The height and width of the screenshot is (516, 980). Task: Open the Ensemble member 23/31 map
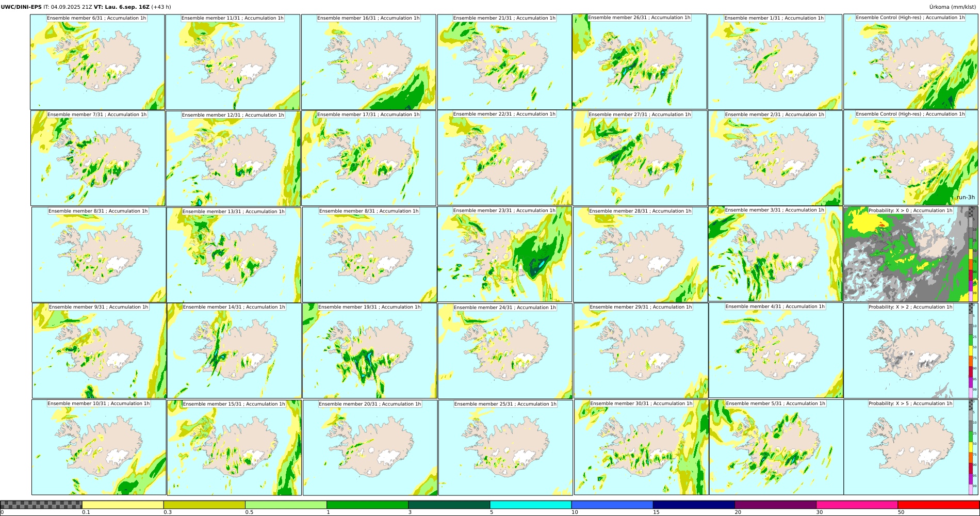tap(504, 254)
